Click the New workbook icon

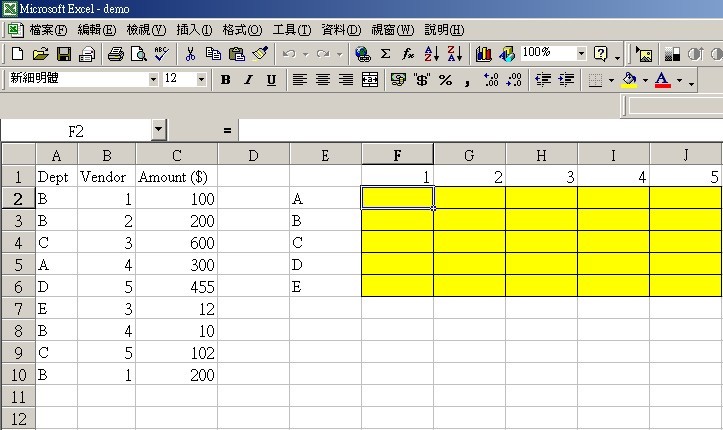point(18,54)
